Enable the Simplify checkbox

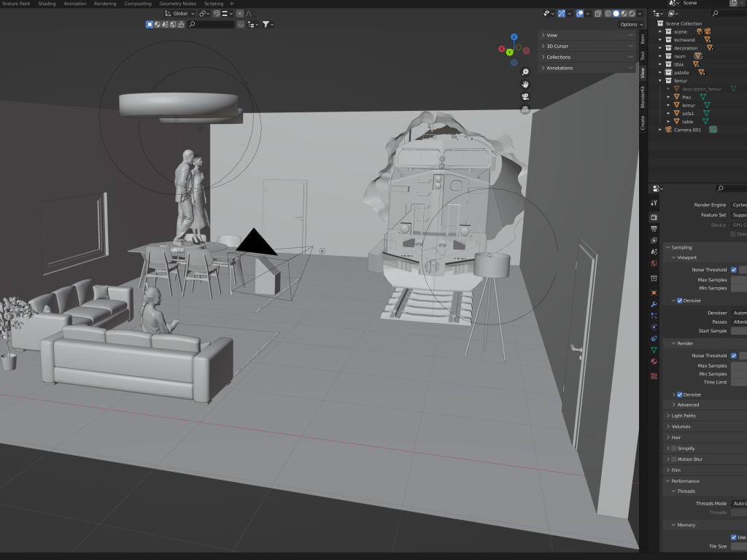[x=673, y=448]
